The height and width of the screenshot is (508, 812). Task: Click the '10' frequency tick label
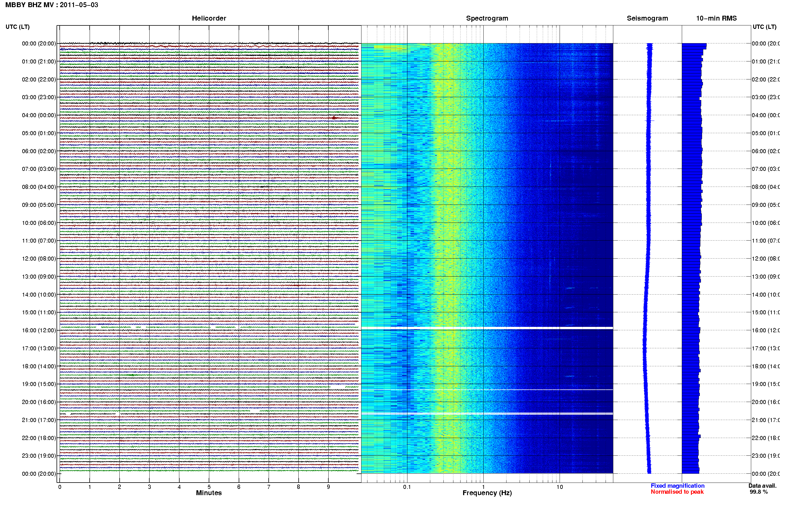(x=560, y=487)
